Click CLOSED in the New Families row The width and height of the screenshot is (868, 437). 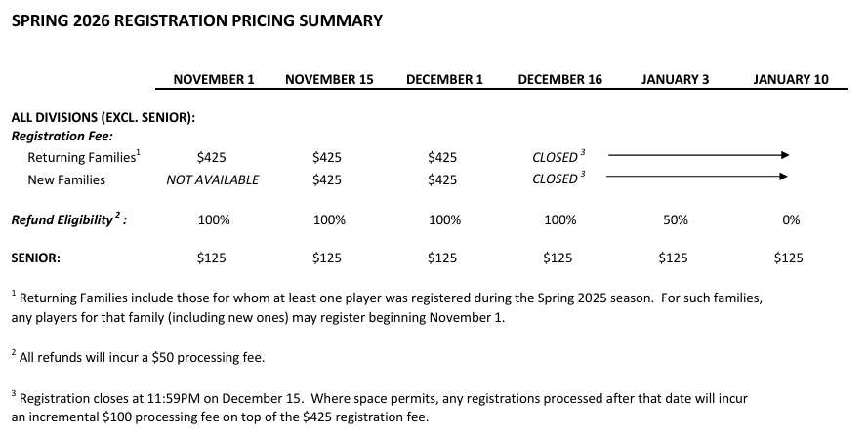point(556,179)
